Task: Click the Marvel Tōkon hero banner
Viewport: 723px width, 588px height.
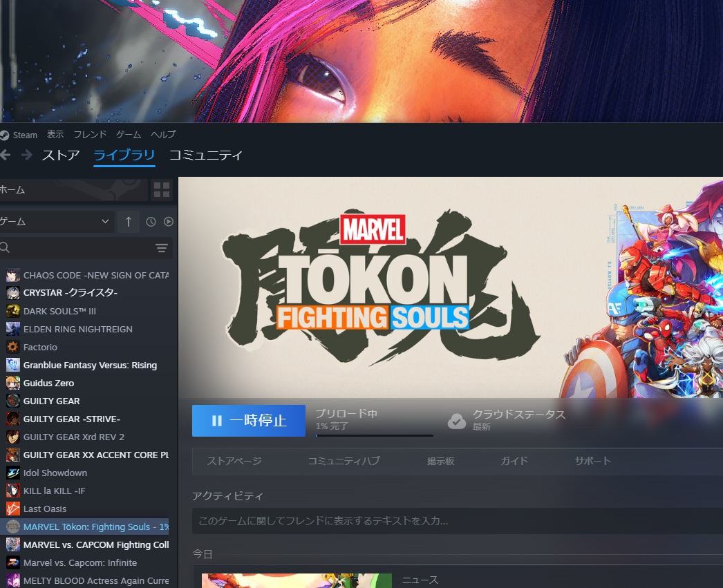Action: [451, 287]
